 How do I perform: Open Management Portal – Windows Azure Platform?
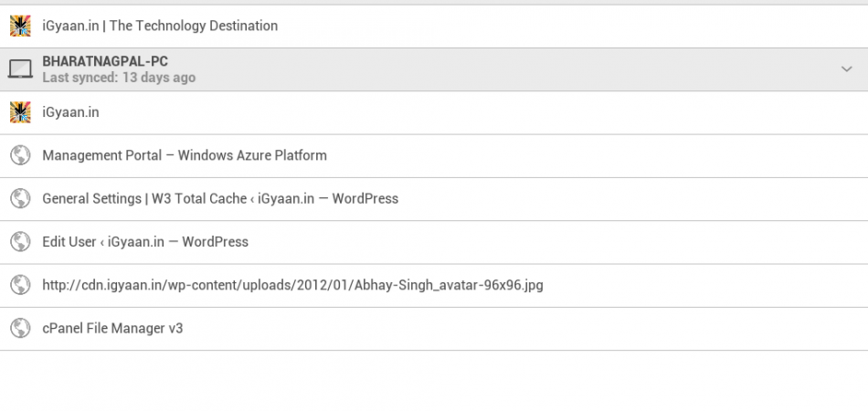point(185,155)
